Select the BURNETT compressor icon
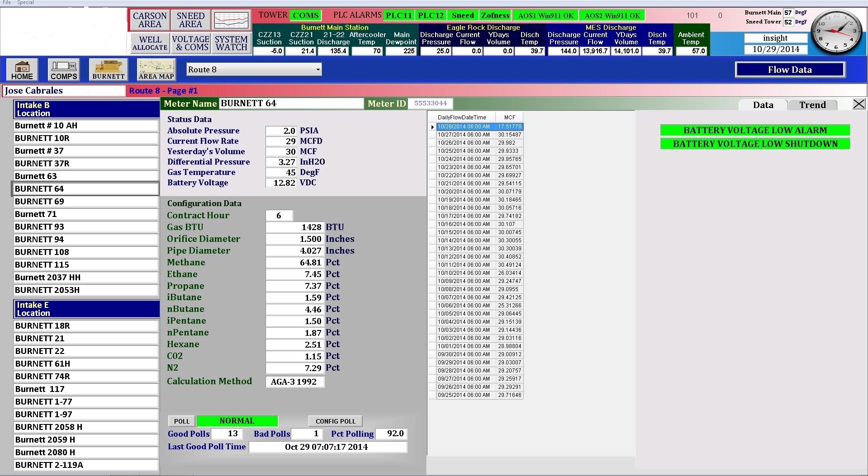The height and width of the screenshot is (476, 868). 108,70
